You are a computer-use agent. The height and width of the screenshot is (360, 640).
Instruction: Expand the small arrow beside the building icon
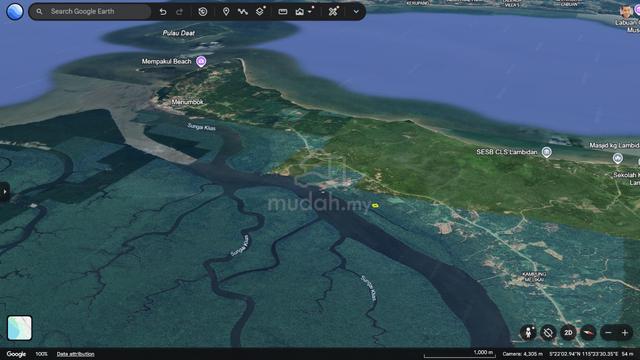click(x=310, y=12)
